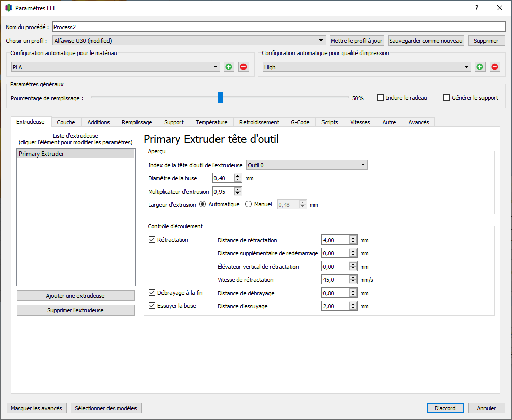Image resolution: width=512 pixels, height=420 pixels.
Task: Remove material configuration (red minus next to PLA)
Action: tap(244, 67)
